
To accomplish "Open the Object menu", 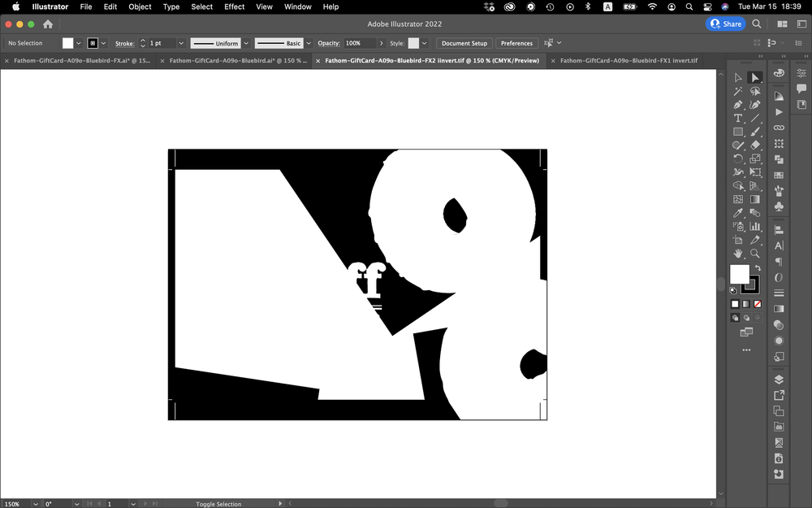I will (139, 7).
